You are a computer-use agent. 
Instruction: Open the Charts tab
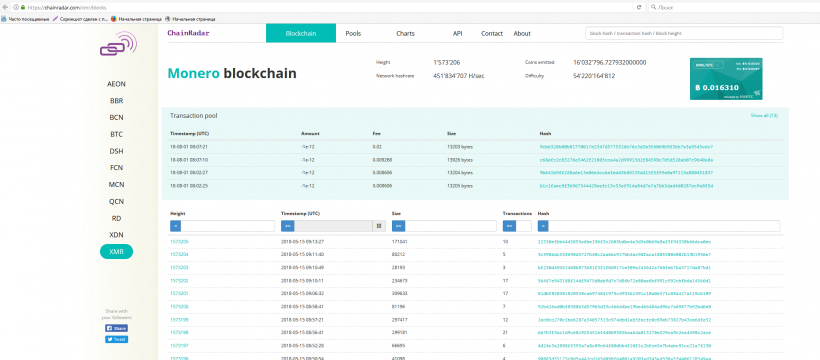405,33
